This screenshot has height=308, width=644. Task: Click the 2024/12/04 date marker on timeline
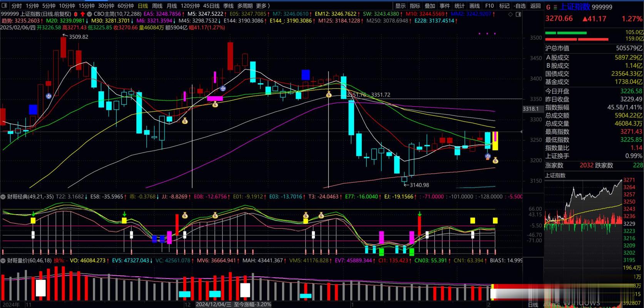214,304
